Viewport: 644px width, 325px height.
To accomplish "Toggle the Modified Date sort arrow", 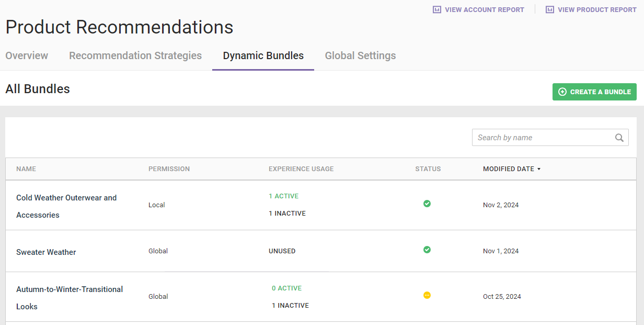I will [x=539, y=169].
